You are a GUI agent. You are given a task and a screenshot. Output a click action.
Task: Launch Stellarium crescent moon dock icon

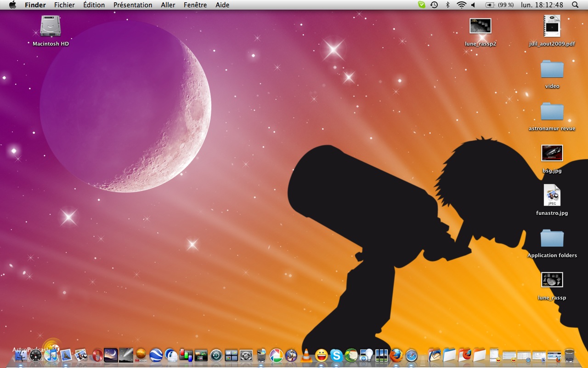click(111, 355)
